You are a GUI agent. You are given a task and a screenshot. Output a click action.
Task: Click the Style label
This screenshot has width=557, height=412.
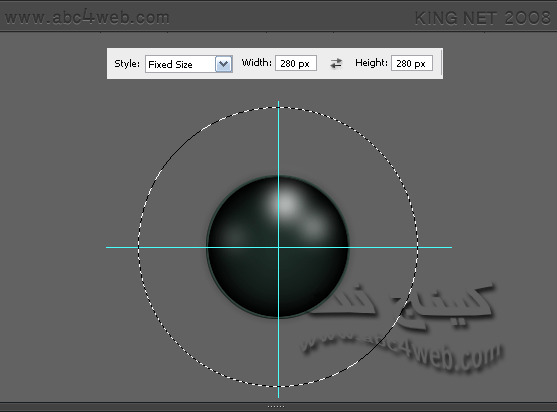point(127,64)
